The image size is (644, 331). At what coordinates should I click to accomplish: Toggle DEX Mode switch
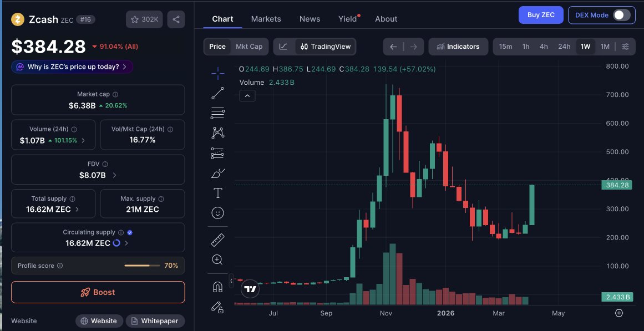click(621, 15)
